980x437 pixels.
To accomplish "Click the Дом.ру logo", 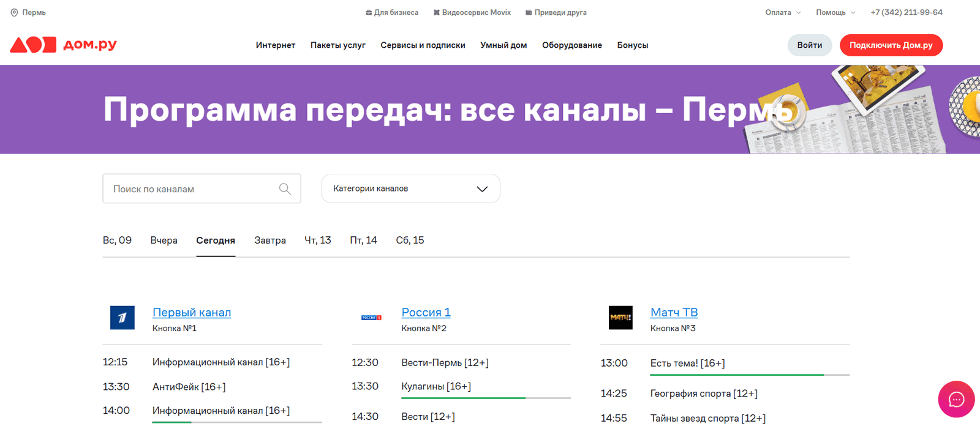I will pyautogui.click(x=63, y=45).
